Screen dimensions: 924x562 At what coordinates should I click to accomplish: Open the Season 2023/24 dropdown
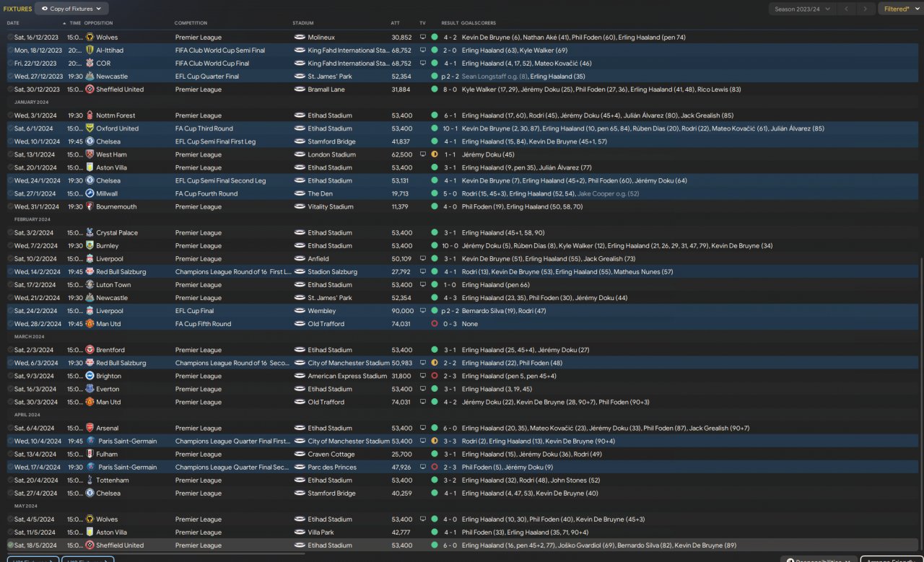[802, 9]
